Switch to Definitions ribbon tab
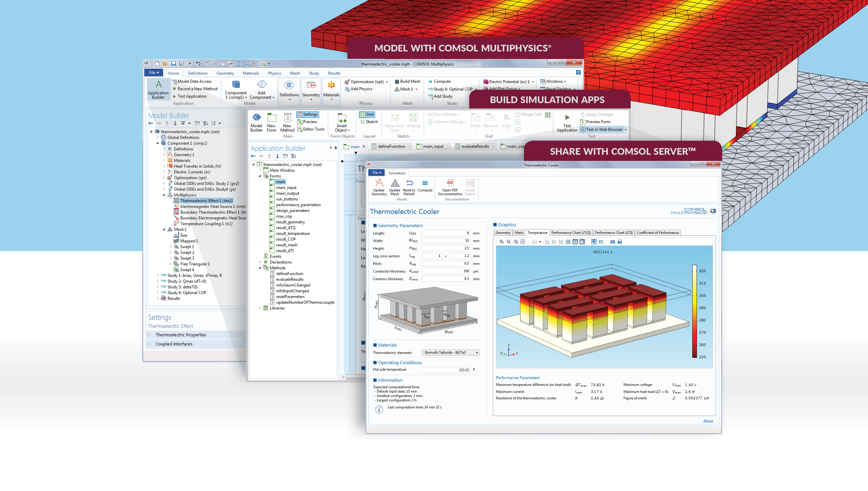 coord(198,73)
